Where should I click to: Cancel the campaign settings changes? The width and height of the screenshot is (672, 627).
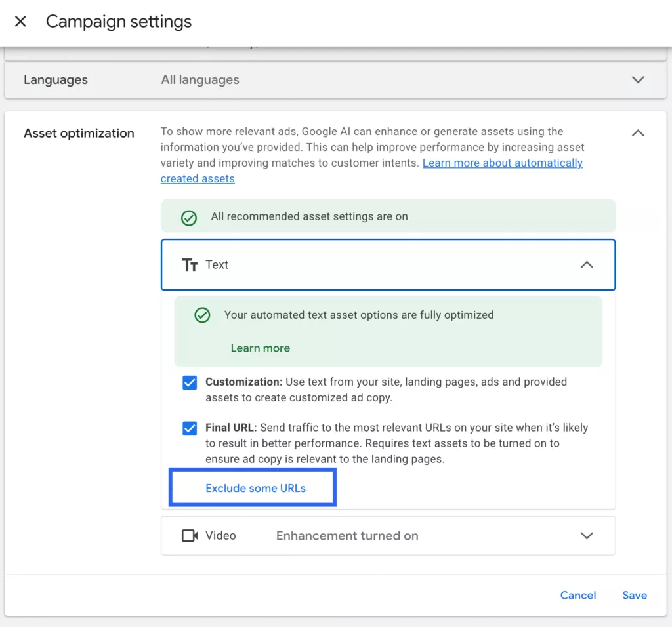(x=577, y=596)
